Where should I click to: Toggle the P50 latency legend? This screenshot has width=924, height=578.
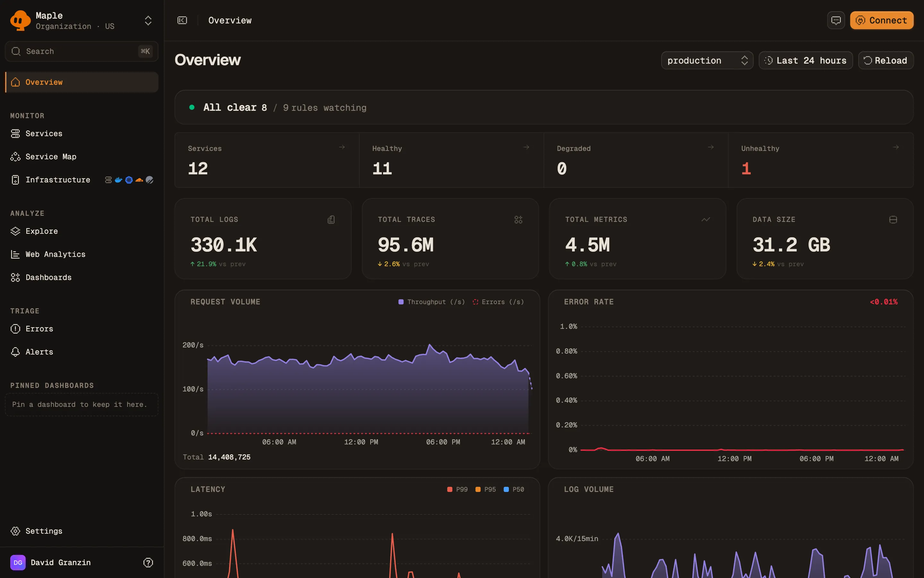click(514, 489)
